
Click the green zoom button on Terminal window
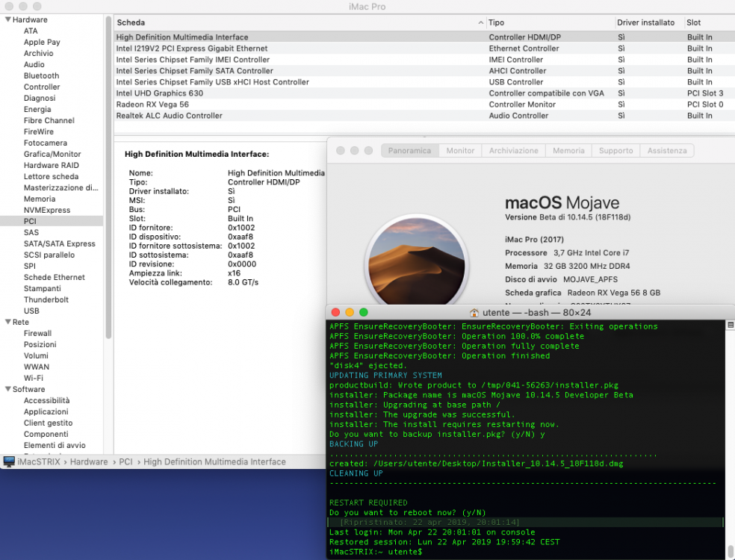363,312
